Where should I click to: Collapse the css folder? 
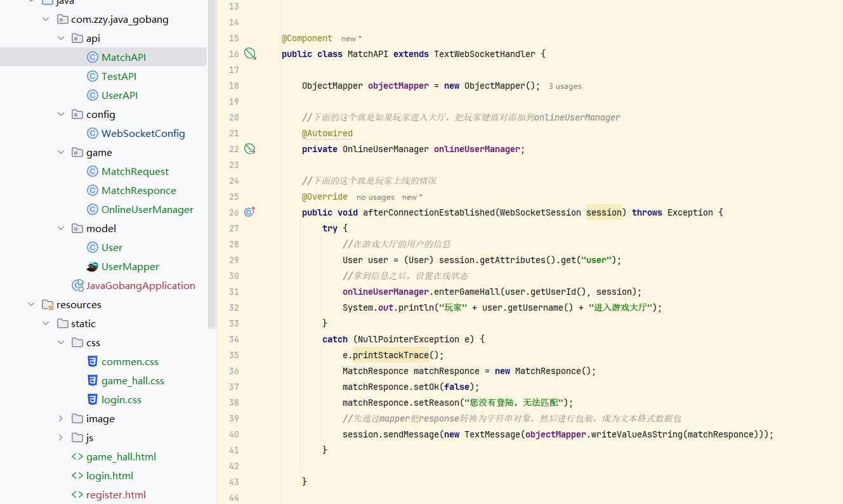point(61,342)
